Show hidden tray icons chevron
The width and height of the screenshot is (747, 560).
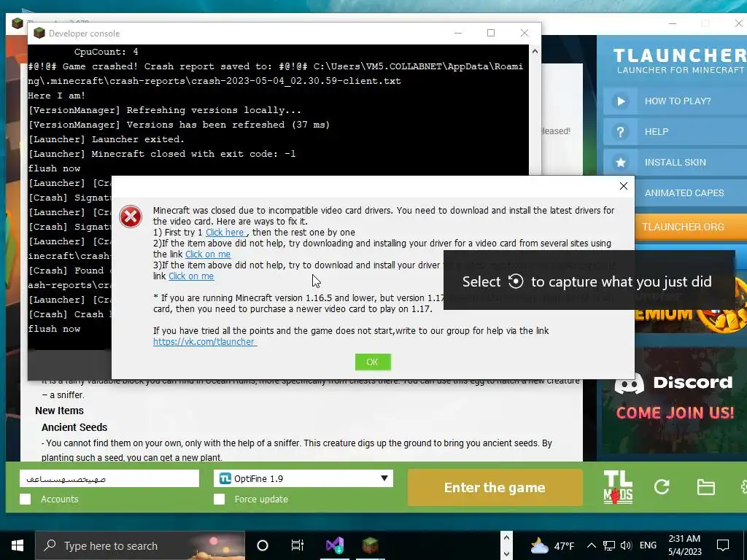pyautogui.click(x=591, y=545)
